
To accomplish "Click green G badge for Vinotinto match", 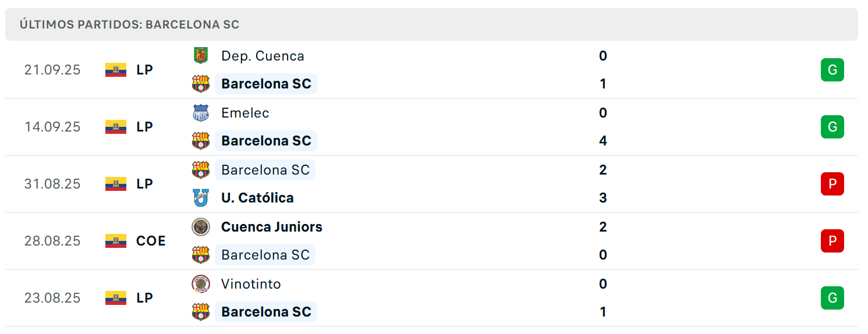I will (832, 298).
